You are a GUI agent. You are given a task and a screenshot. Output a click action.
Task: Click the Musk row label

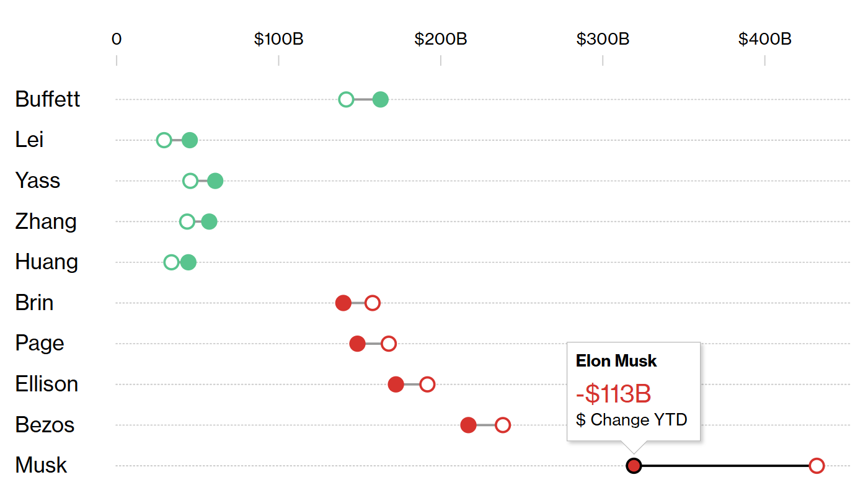pyautogui.click(x=41, y=465)
